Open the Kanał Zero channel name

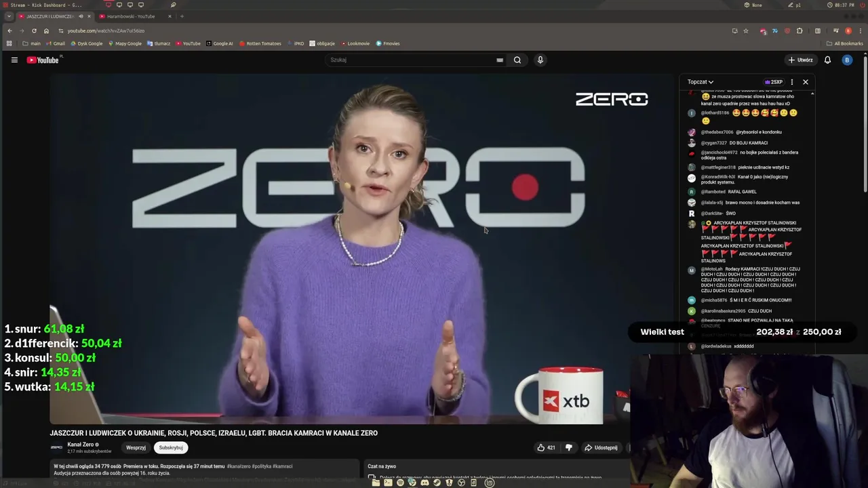(x=81, y=445)
